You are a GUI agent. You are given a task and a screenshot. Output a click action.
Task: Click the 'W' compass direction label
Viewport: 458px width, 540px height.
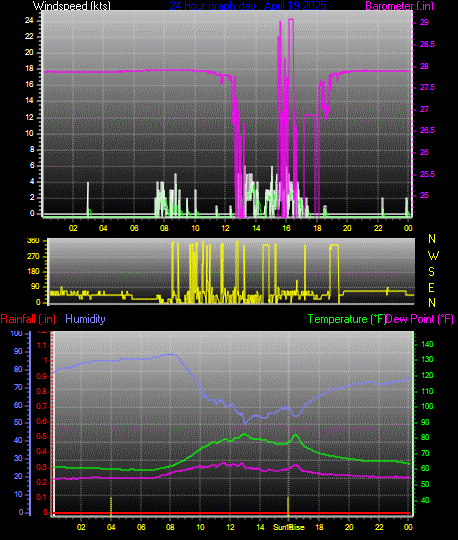coord(433,256)
